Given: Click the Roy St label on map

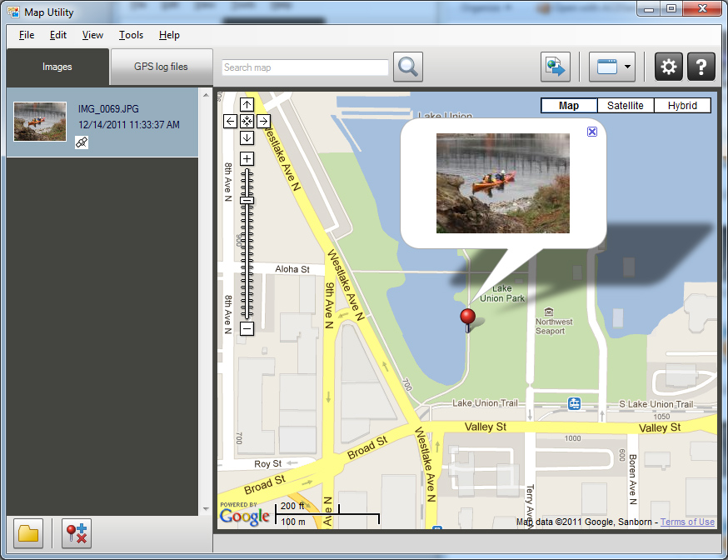Looking at the screenshot, I should click(x=268, y=463).
